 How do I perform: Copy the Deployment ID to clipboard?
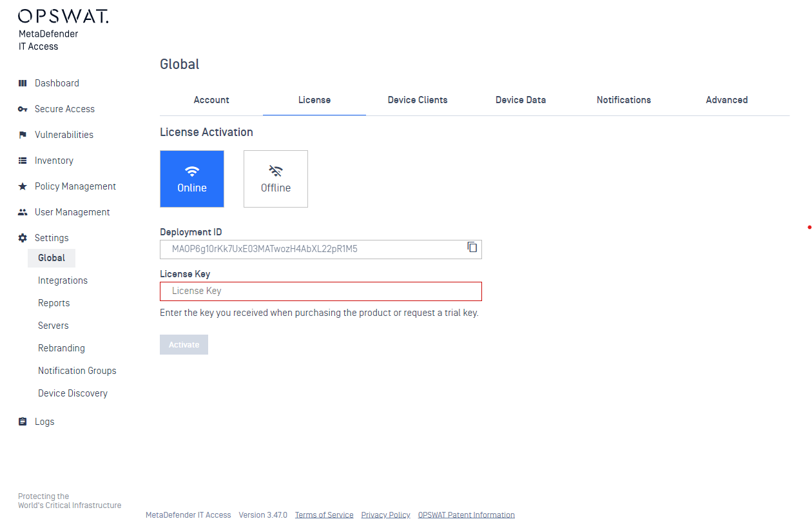click(x=472, y=247)
